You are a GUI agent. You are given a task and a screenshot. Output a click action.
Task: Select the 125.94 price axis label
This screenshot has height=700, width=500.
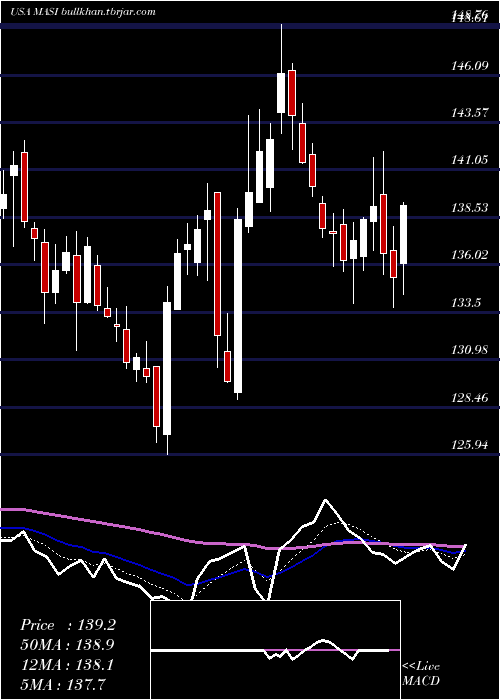coord(469,445)
